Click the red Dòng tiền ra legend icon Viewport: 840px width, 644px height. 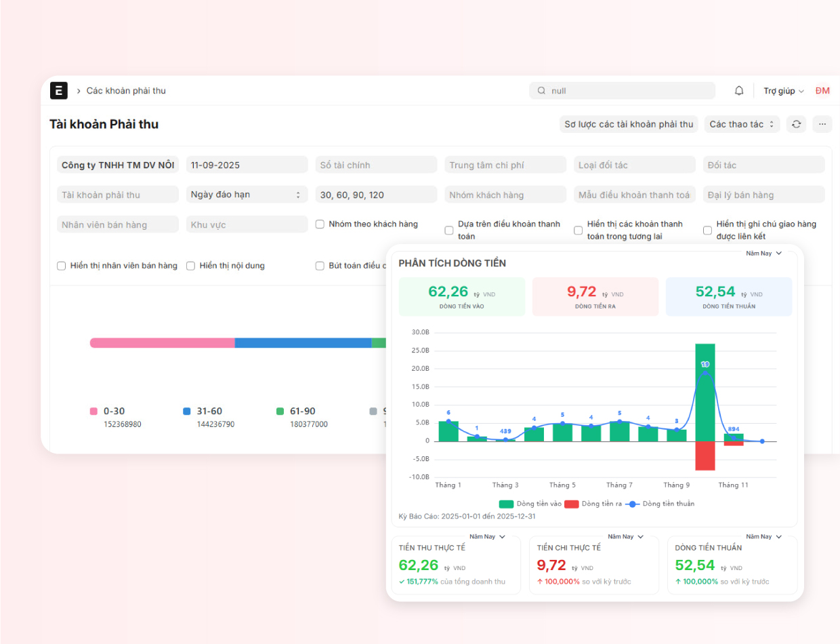pos(571,504)
